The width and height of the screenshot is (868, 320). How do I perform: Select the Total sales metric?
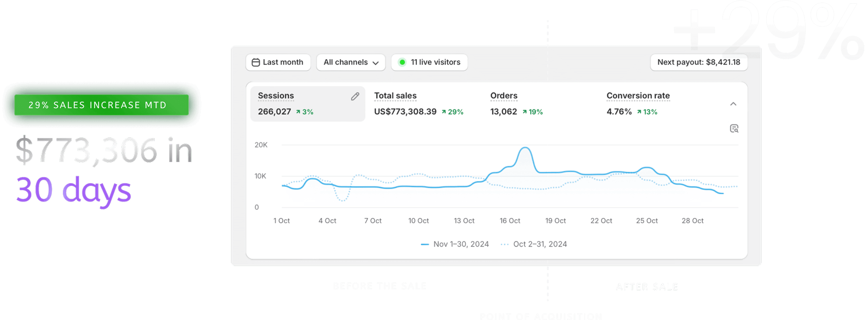click(418, 104)
